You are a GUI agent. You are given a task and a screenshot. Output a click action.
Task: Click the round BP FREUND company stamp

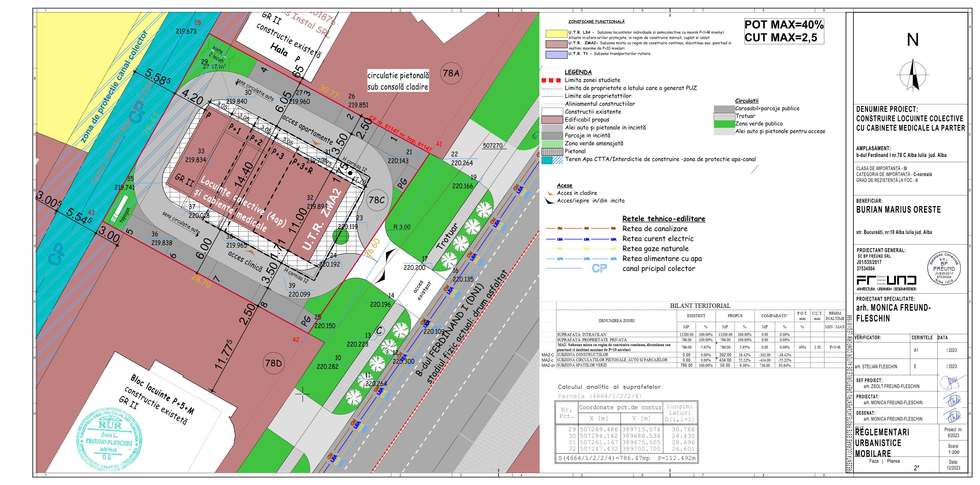pos(944,269)
